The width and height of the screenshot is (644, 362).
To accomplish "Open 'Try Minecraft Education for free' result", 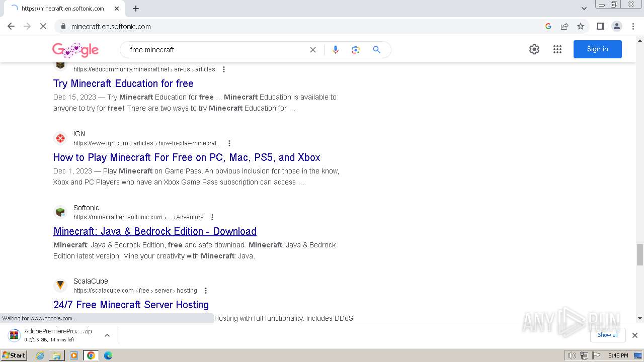I will point(123,83).
